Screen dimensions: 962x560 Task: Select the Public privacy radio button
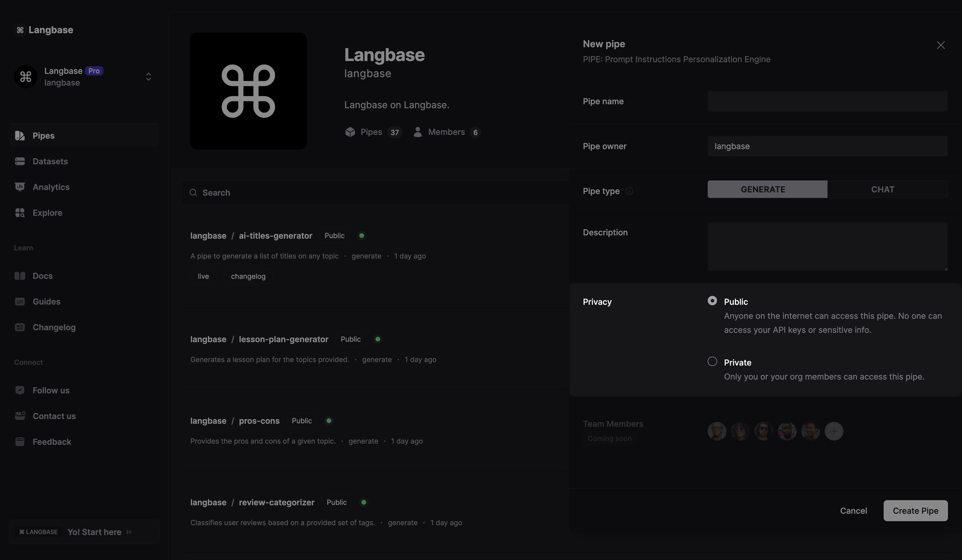coord(712,301)
